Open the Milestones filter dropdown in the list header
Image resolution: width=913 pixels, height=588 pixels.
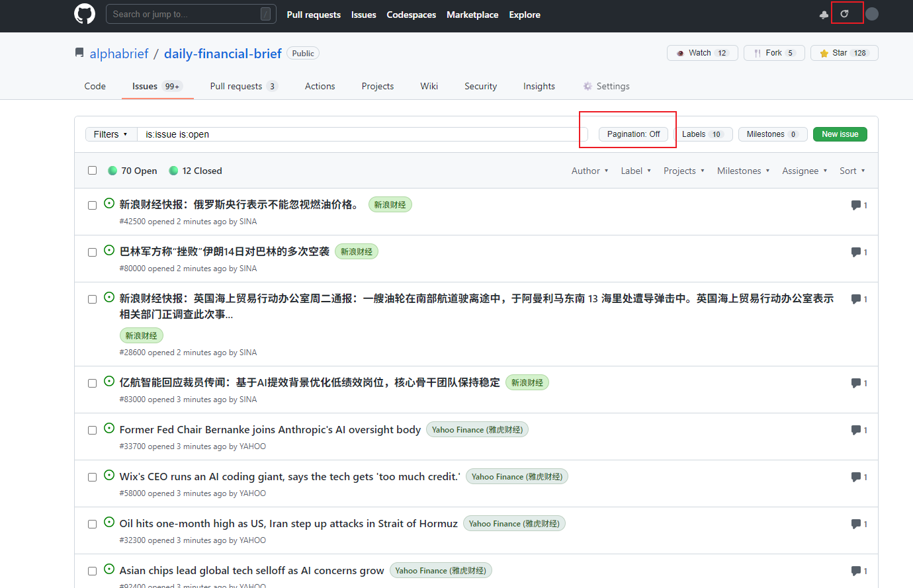pos(743,171)
